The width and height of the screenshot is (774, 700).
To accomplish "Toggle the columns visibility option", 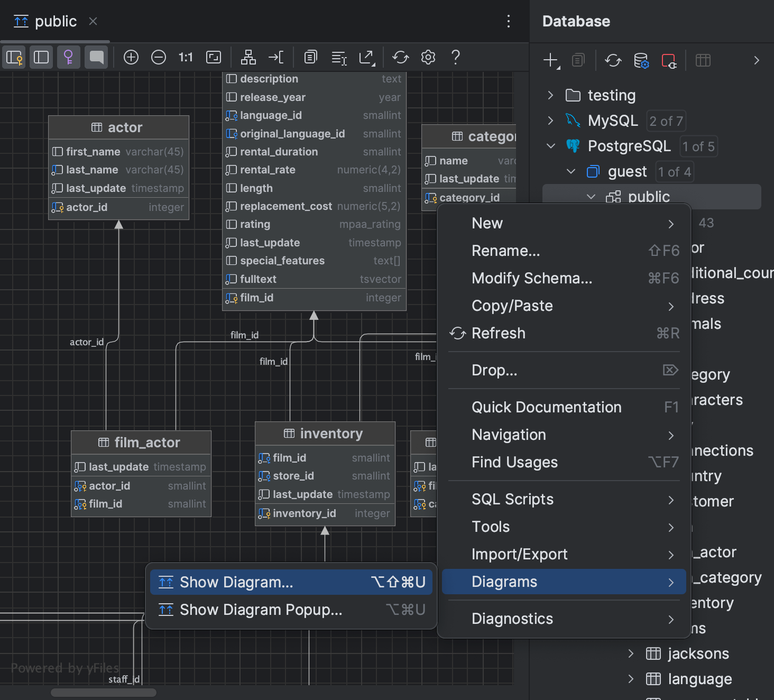I will click(x=41, y=57).
